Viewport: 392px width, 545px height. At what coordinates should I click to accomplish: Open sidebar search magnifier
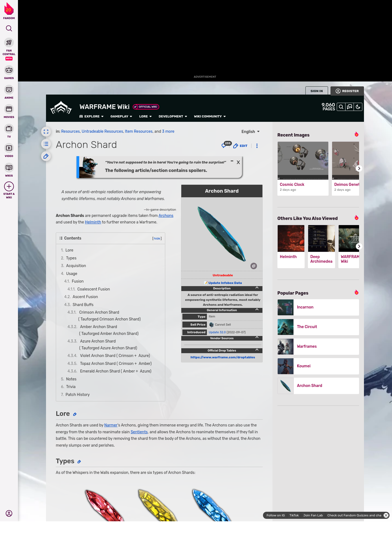9,28
